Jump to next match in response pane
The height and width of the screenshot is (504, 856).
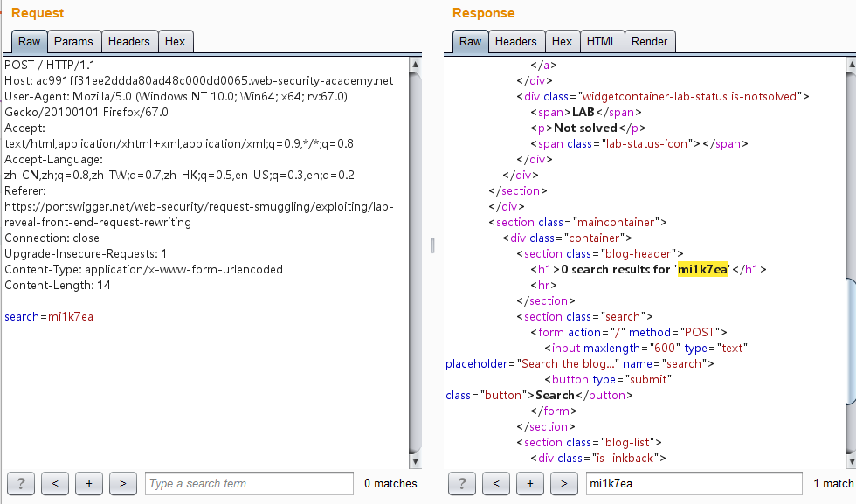point(564,483)
